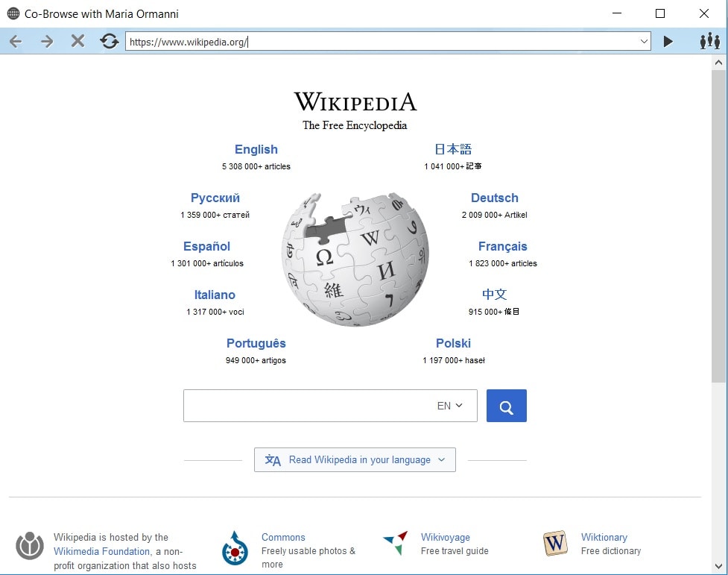The image size is (728, 575).
Task: Click the scrollbar down arrow
Action: point(719,566)
